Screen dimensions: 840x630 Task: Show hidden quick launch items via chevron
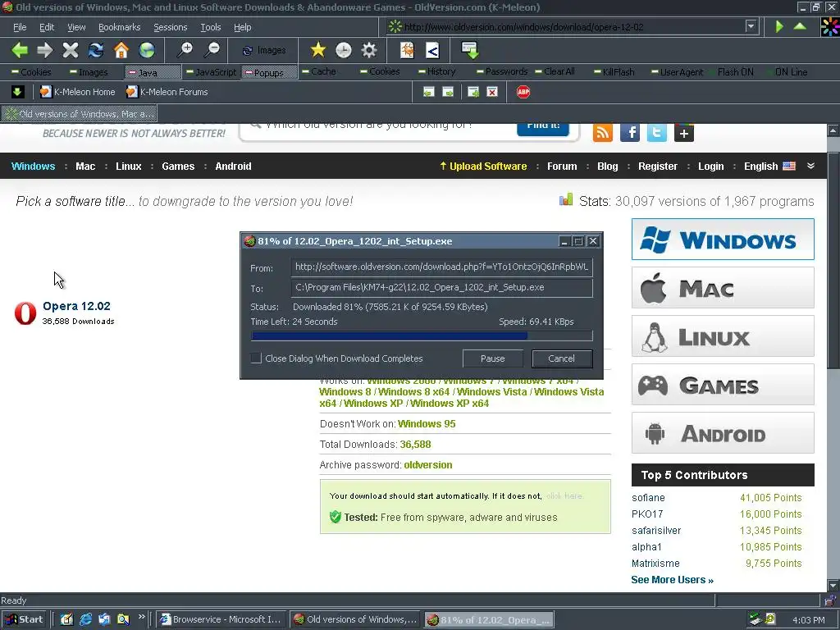click(141, 617)
